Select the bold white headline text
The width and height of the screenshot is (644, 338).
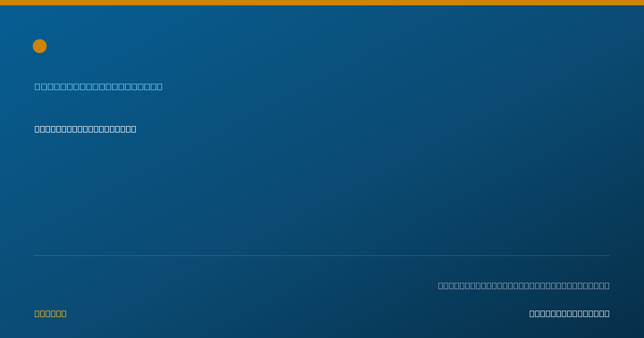point(85,129)
